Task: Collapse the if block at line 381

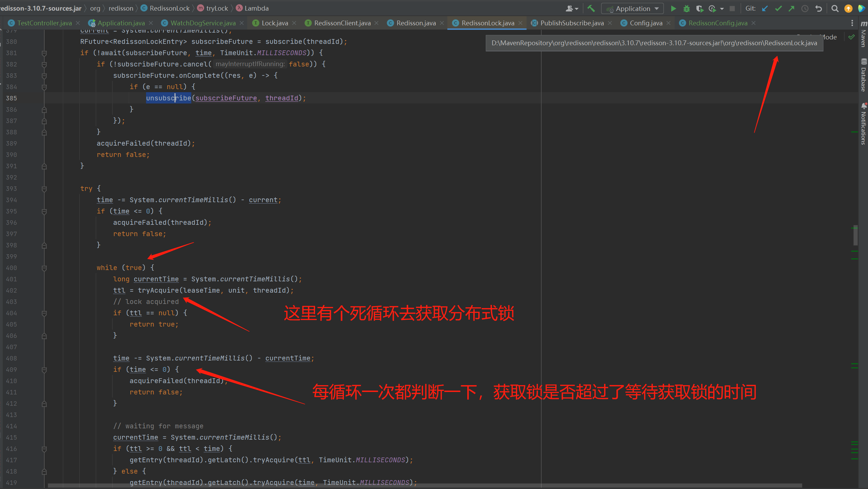Action: [x=44, y=53]
